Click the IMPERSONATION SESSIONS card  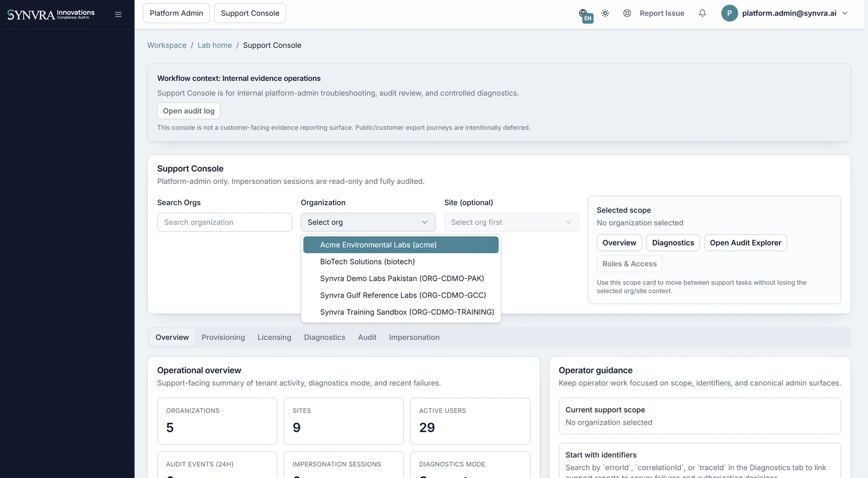point(343,465)
